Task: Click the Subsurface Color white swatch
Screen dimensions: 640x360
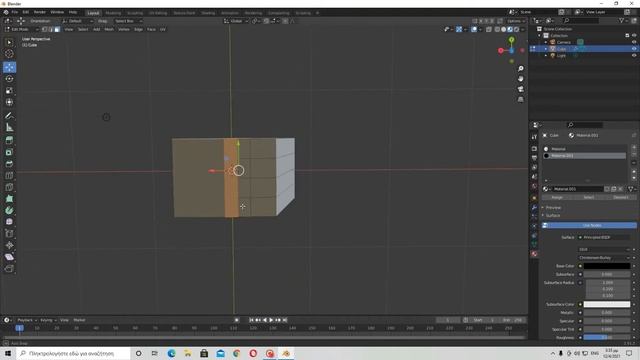Action: coord(607,304)
